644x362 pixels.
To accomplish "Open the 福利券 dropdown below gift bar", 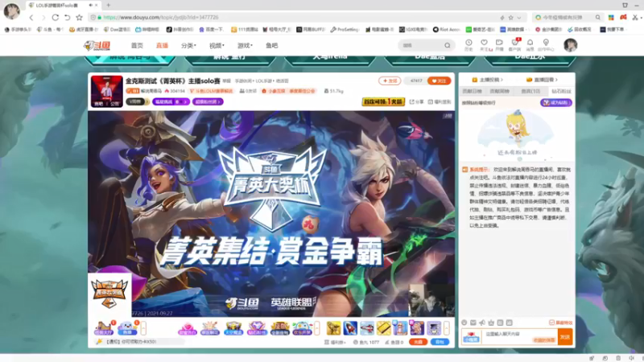I will [336, 343].
